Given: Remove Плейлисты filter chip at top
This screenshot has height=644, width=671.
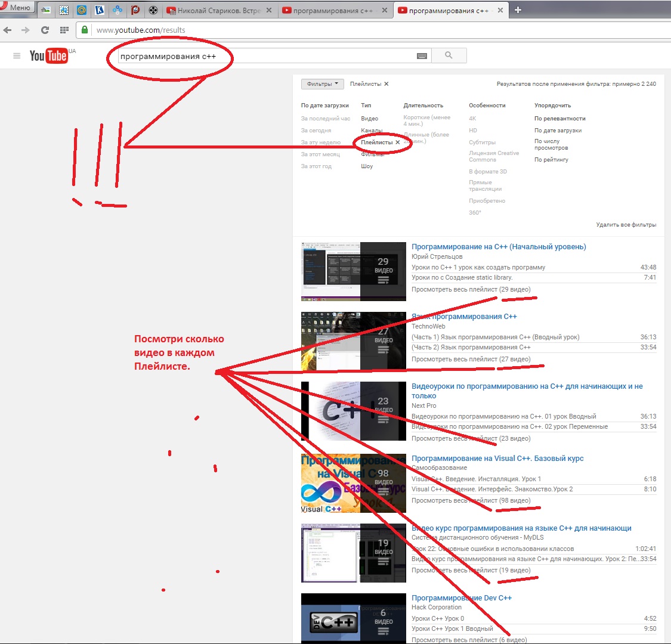Looking at the screenshot, I should pyautogui.click(x=386, y=84).
